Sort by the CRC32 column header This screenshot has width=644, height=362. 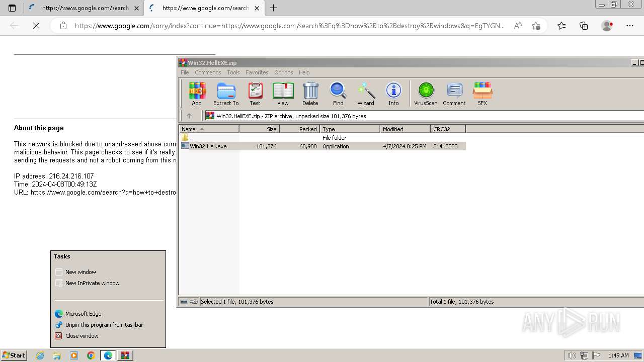[x=448, y=129]
